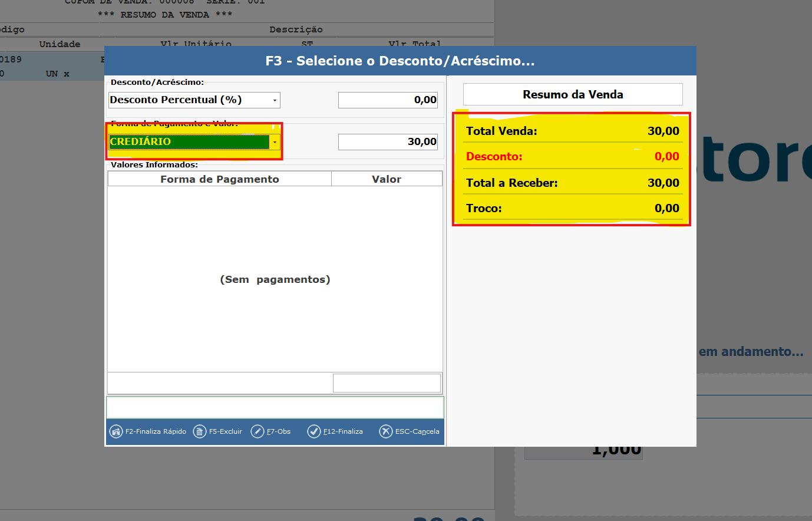Viewport: 812px width, 521px height.
Task: Click the discount value field showing 0,00
Action: coord(388,100)
